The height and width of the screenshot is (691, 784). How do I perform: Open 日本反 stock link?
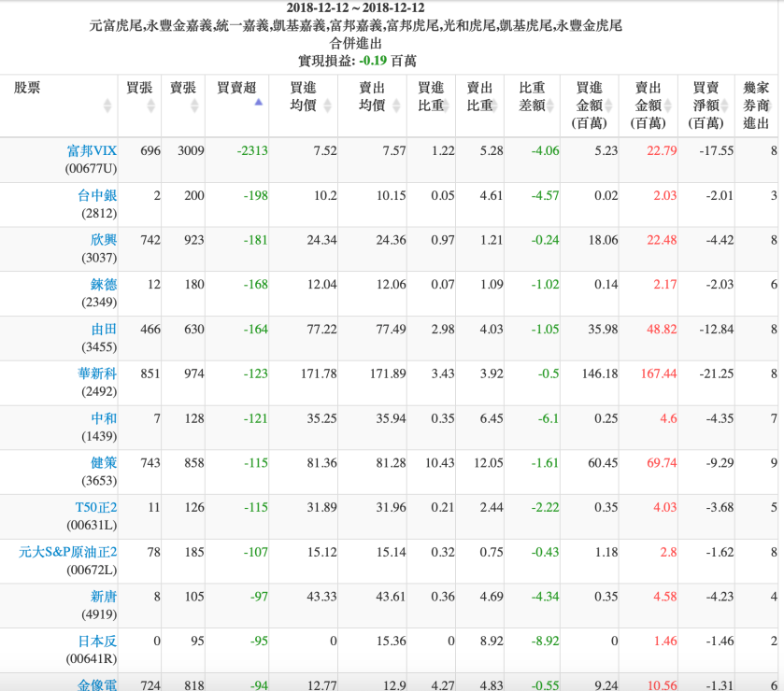[x=97, y=641]
